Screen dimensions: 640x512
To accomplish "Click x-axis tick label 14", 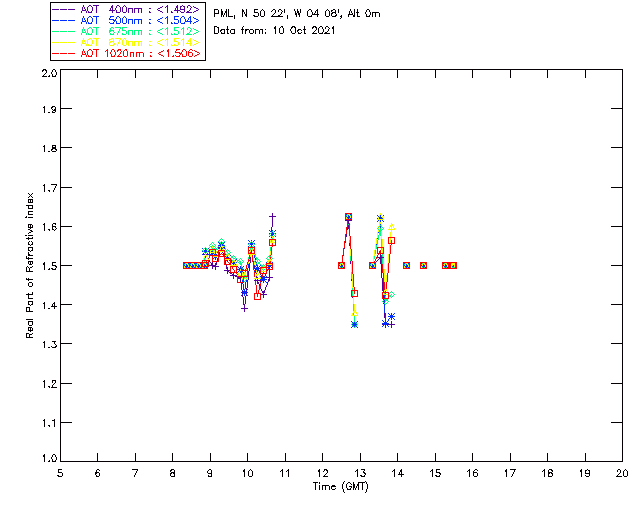I will coord(398,473).
